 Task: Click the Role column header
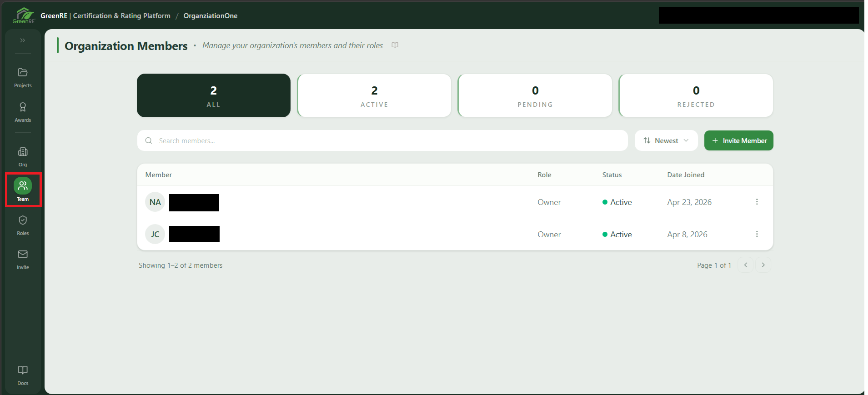pos(544,175)
